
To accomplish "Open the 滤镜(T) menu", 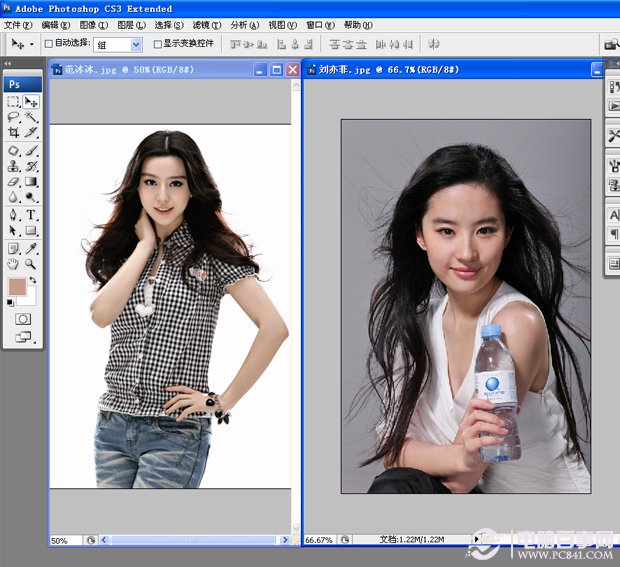I will click(207, 25).
